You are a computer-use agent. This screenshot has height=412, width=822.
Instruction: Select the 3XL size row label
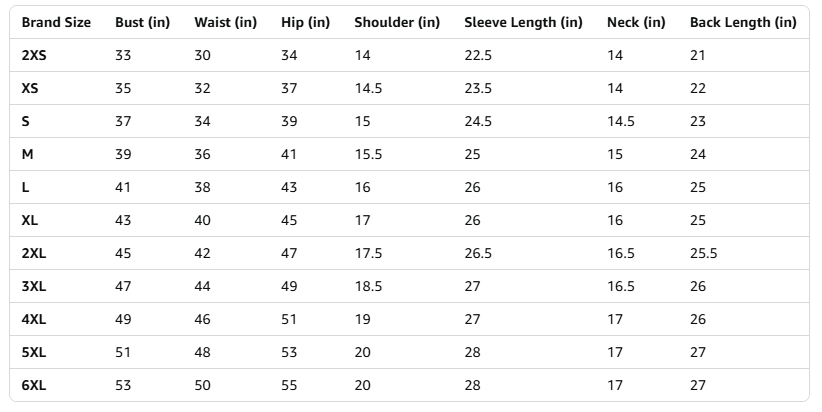(34, 286)
